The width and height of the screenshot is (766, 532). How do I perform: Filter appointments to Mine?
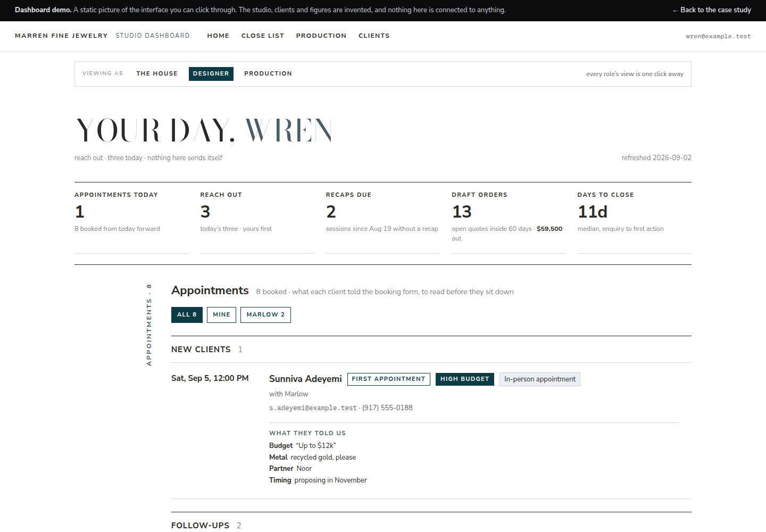pos(221,315)
